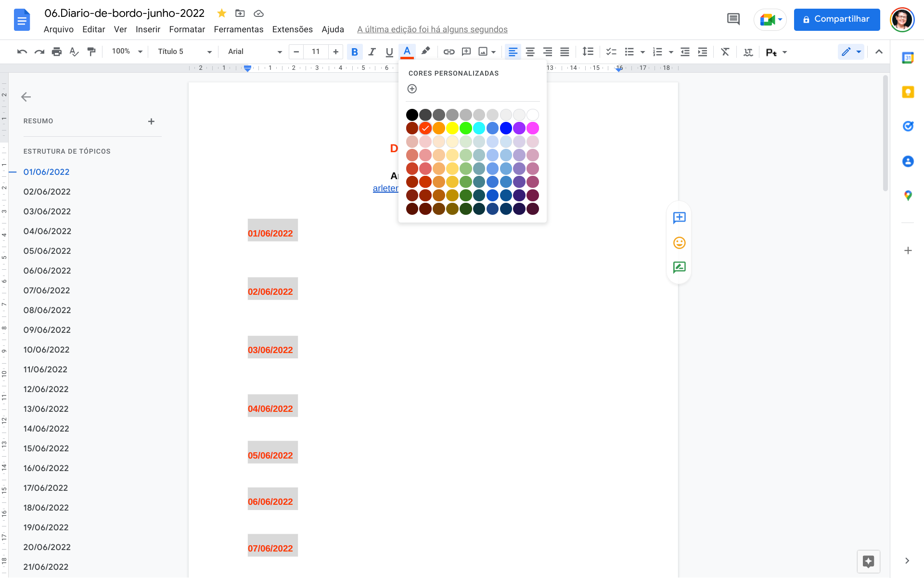Open the zoom 100% dropdown
The height and width of the screenshot is (578, 924).
tap(127, 52)
